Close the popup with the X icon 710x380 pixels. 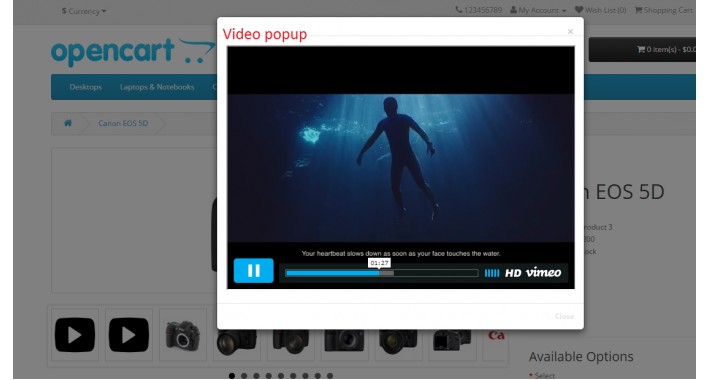(570, 31)
